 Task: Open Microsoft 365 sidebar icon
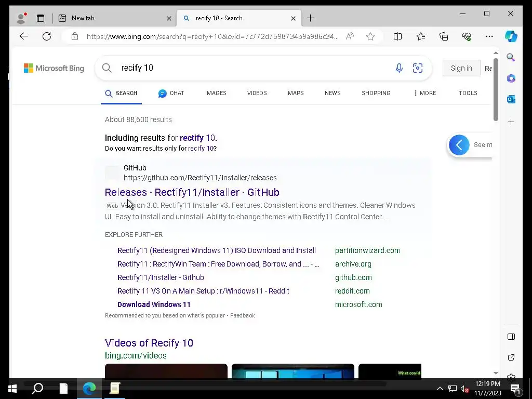pyautogui.click(x=511, y=78)
